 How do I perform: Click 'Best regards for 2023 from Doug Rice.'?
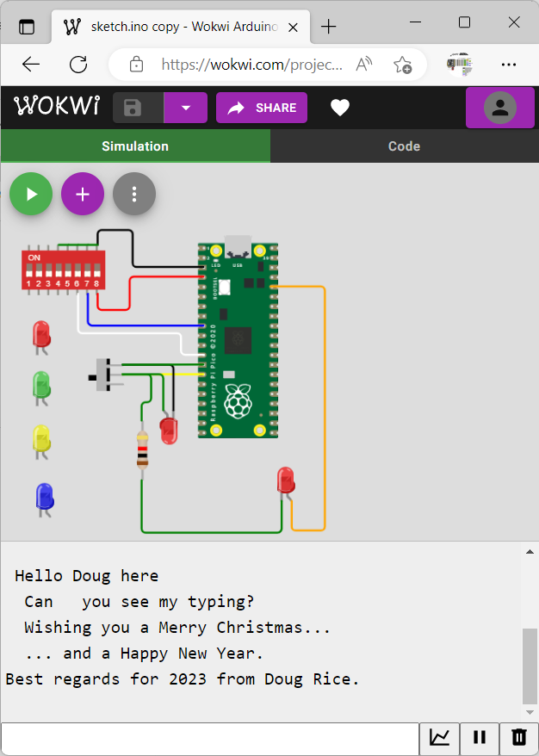(183, 679)
